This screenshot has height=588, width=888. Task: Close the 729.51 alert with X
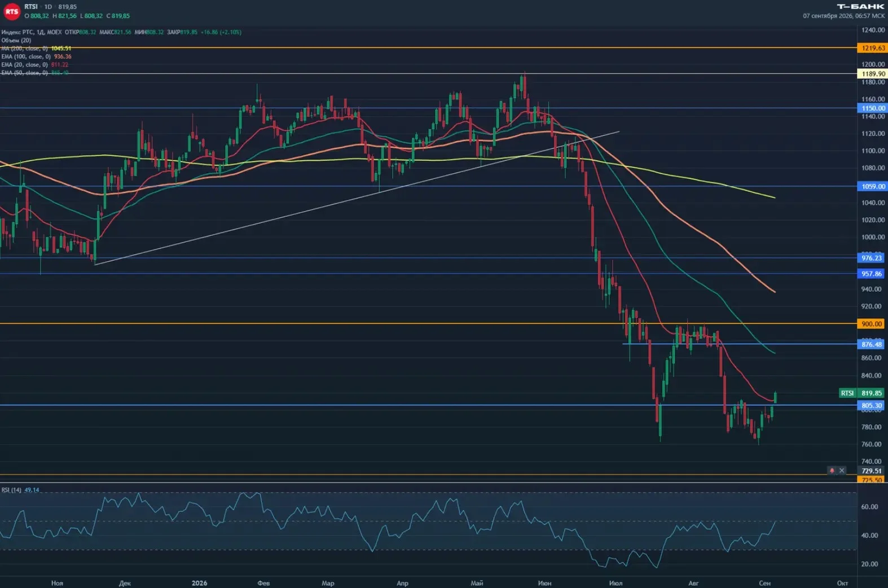point(842,471)
